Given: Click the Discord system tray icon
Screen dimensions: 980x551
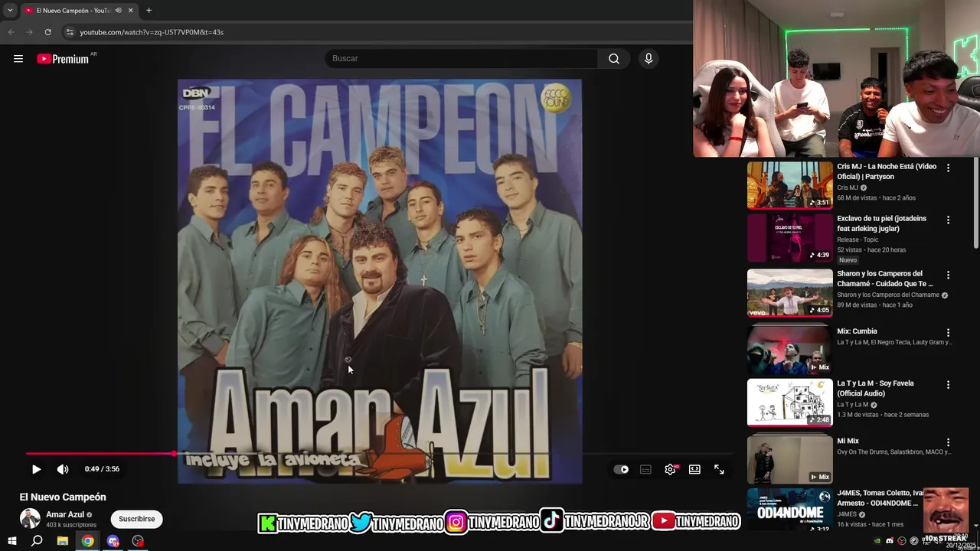Looking at the screenshot, I should (890, 541).
